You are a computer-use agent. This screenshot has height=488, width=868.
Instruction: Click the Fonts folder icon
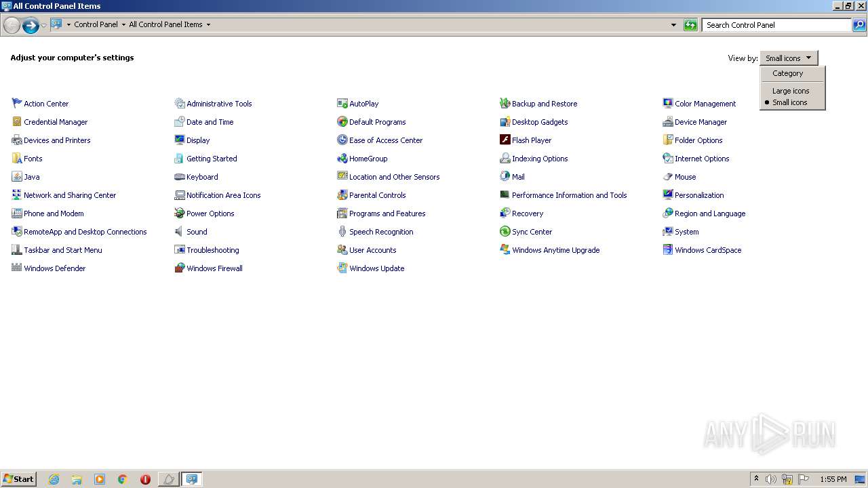coord(17,159)
